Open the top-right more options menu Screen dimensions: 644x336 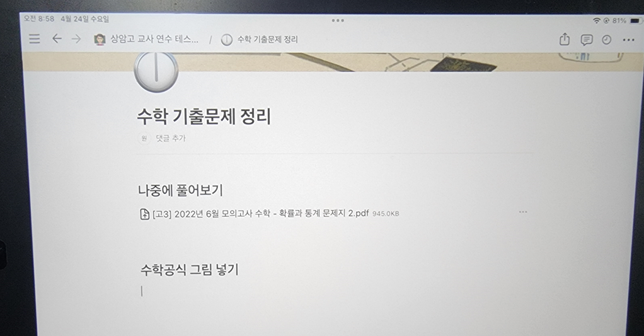pos(628,40)
